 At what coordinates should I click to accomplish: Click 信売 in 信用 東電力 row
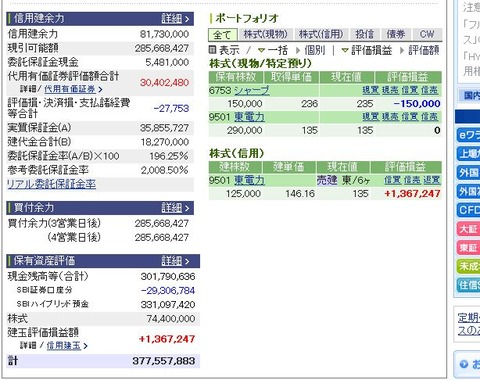(x=412, y=180)
